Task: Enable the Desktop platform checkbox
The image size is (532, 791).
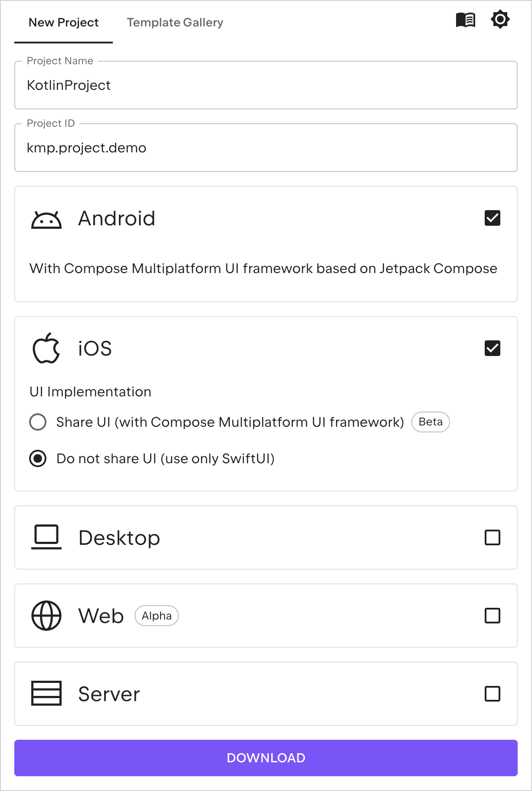Action: (492, 537)
